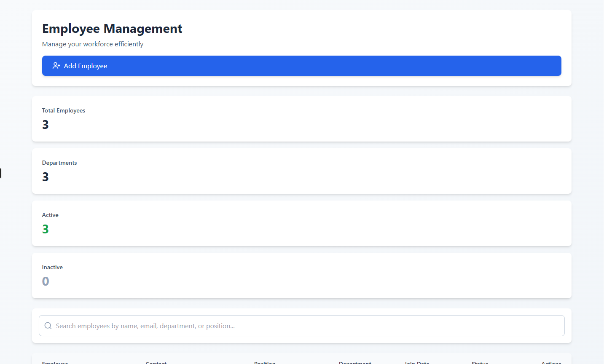The height and width of the screenshot is (364, 604).
Task: Click the green Active count number 3
Action: [x=46, y=229]
